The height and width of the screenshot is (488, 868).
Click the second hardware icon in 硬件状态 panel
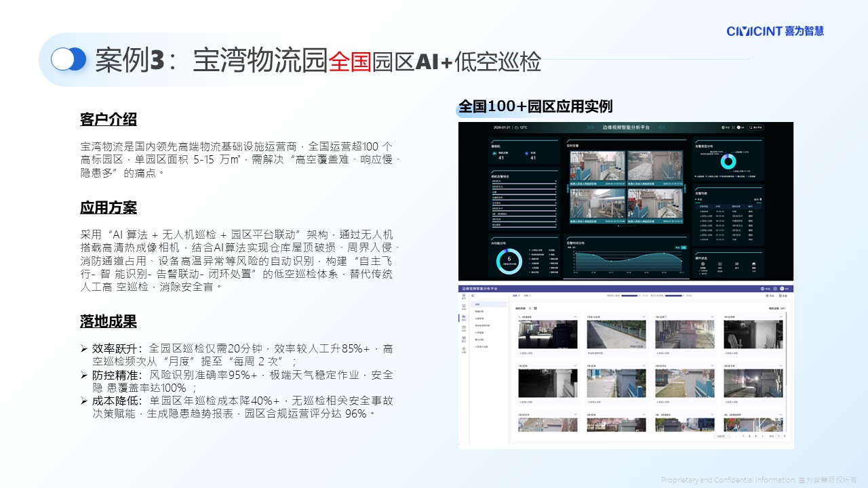click(x=719, y=264)
